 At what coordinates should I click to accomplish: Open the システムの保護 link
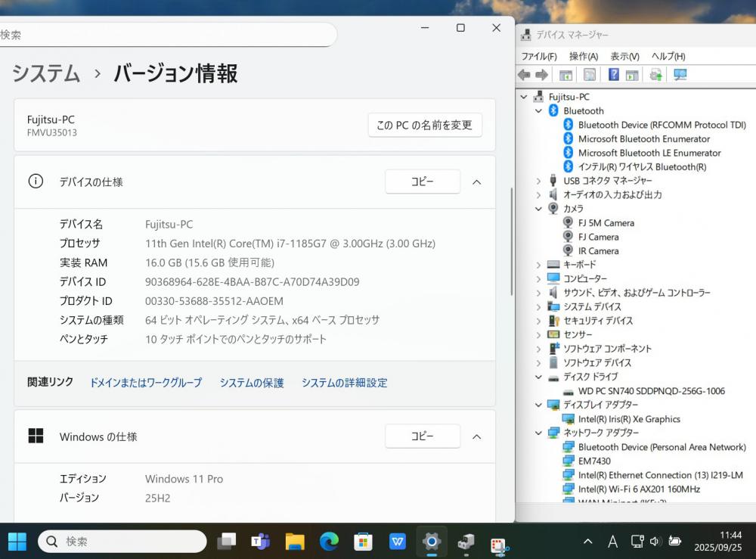(252, 383)
